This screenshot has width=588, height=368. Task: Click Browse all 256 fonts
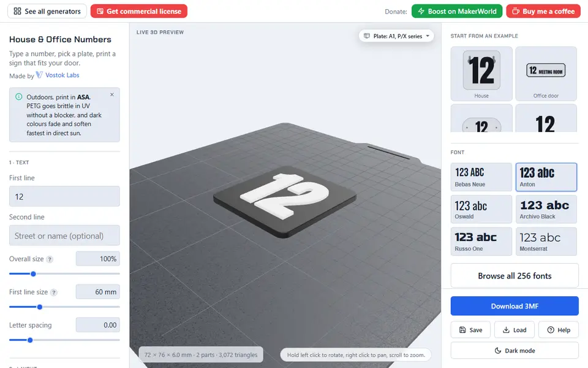point(514,275)
